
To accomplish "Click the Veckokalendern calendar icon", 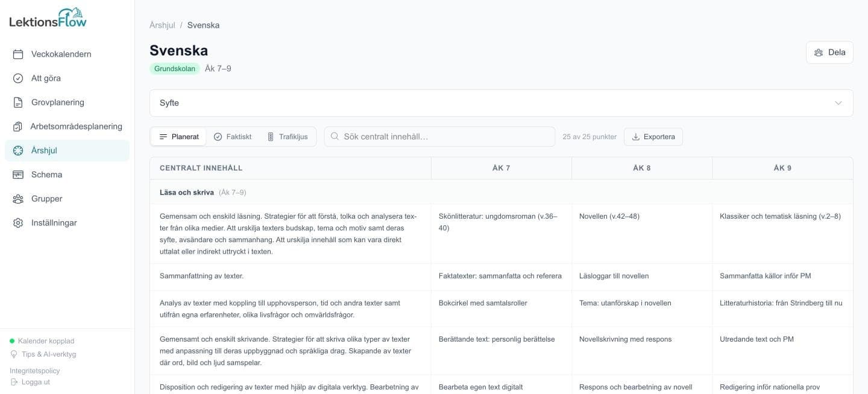I will click(18, 54).
